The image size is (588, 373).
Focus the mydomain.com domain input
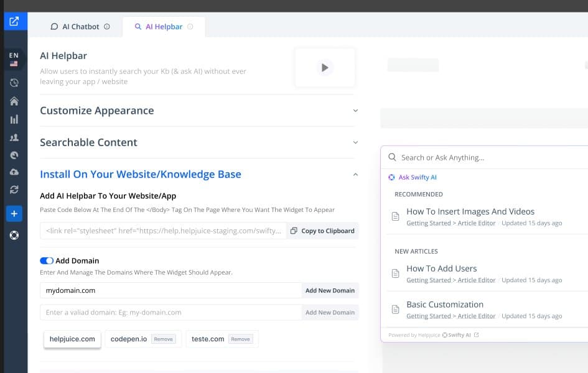point(171,290)
